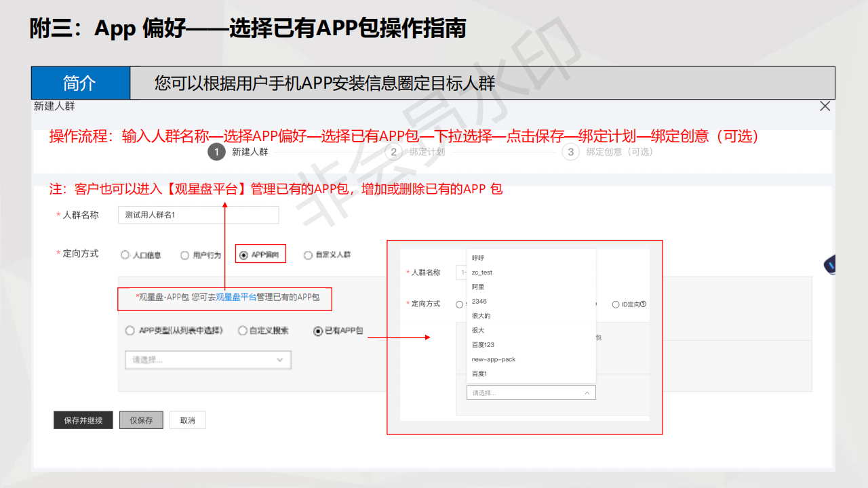
Task: Select the 人口信息 radio option
Action: coord(125,256)
